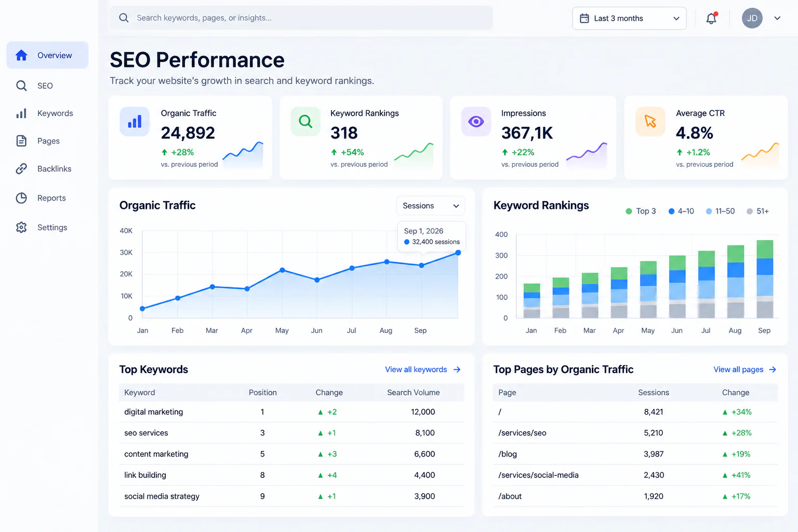Toggle the 51+ legend series
The image size is (798, 532).
coord(757,211)
